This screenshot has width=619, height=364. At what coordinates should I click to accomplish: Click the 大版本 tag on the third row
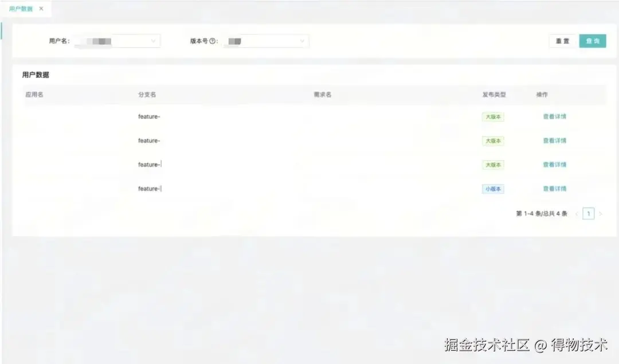(x=493, y=165)
